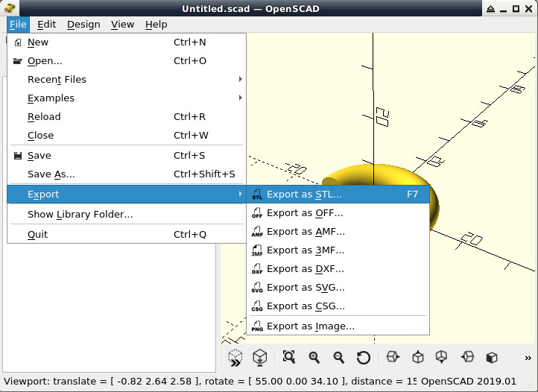Select Open... from the File menu

(127, 61)
